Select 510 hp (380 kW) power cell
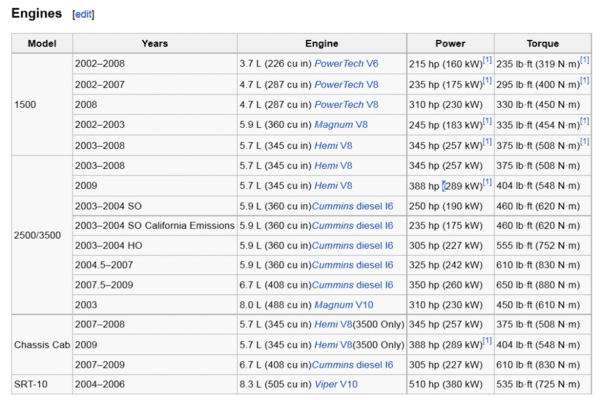Image resolution: width=600 pixels, height=400 pixels. click(x=450, y=384)
